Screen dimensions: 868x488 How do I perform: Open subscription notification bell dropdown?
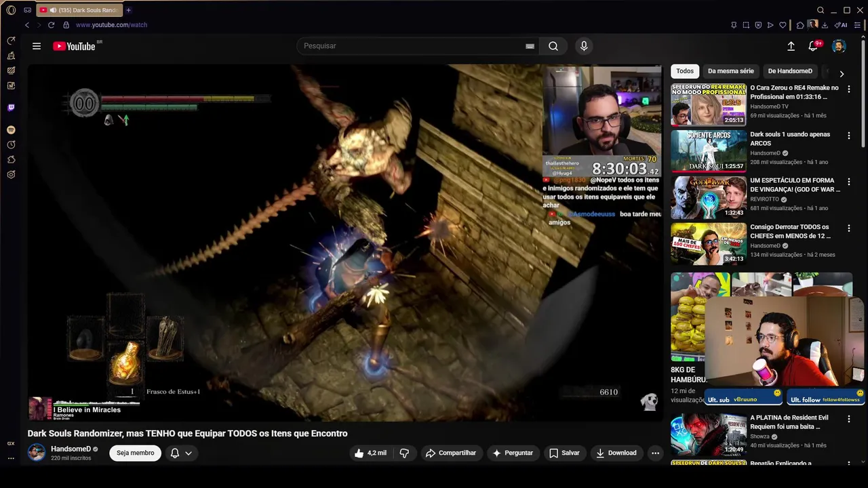[x=181, y=453]
